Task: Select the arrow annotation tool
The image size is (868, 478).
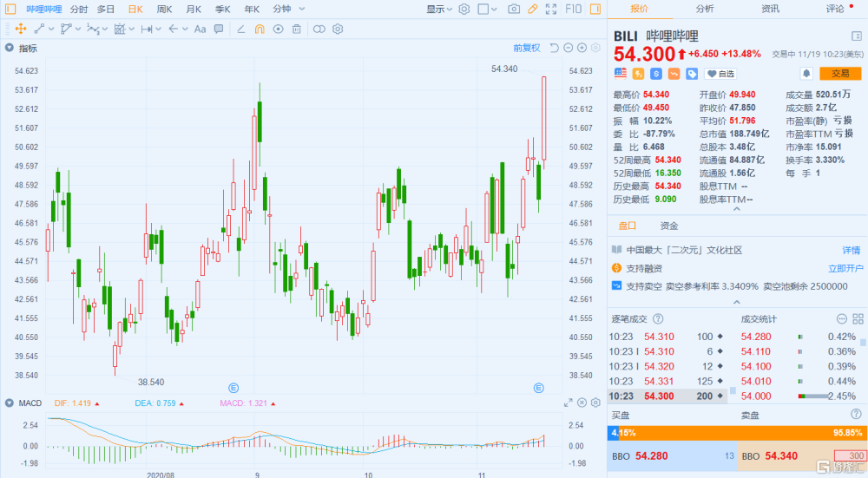Action: (174, 29)
